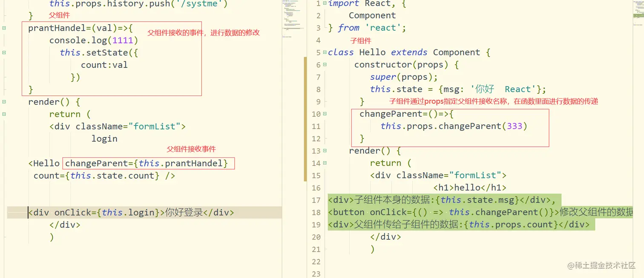This screenshot has width=644, height=278.
Task: Collapse the class Hello fold at line 5
Action: 325,52
